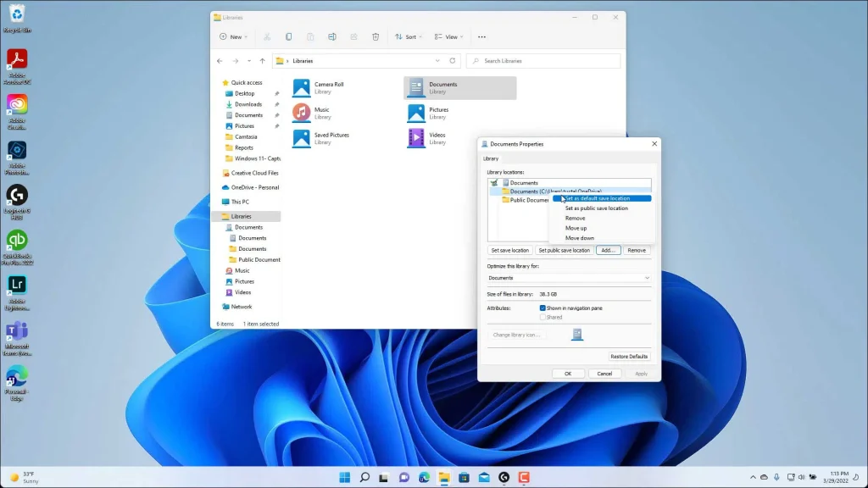Image resolution: width=868 pixels, height=488 pixels.
Task: Open the Optimize this library for dropdown
Action: [x=568, y=277]
